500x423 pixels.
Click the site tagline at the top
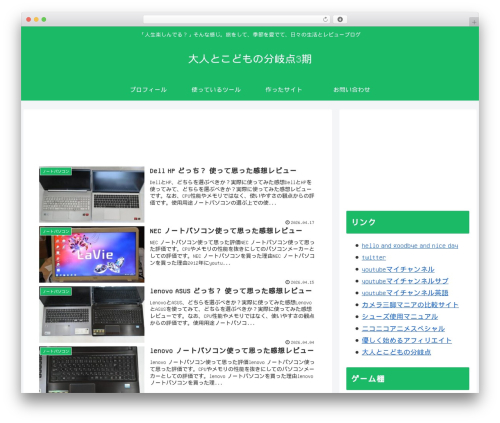(x=250, y=34)
